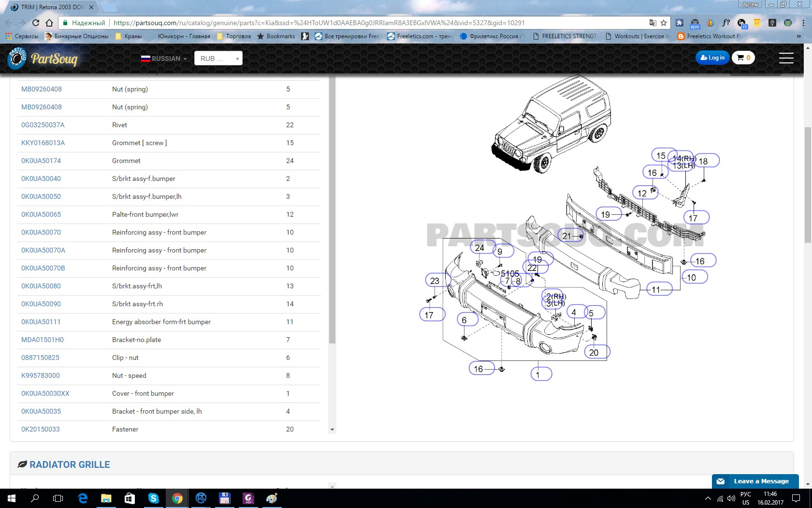812x508 pixels.
Task: Open the Freeletics Workout bookmark
Action: pos(710,36)
